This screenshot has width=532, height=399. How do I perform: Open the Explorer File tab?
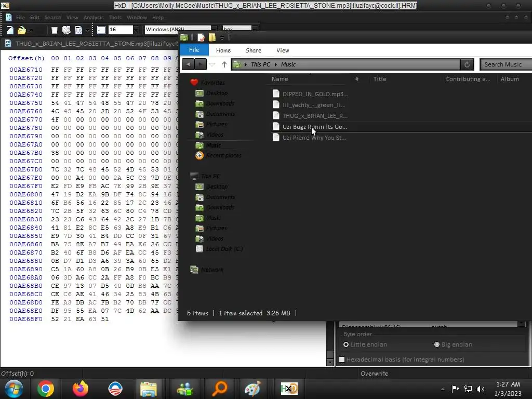click(x=194, y=50)
